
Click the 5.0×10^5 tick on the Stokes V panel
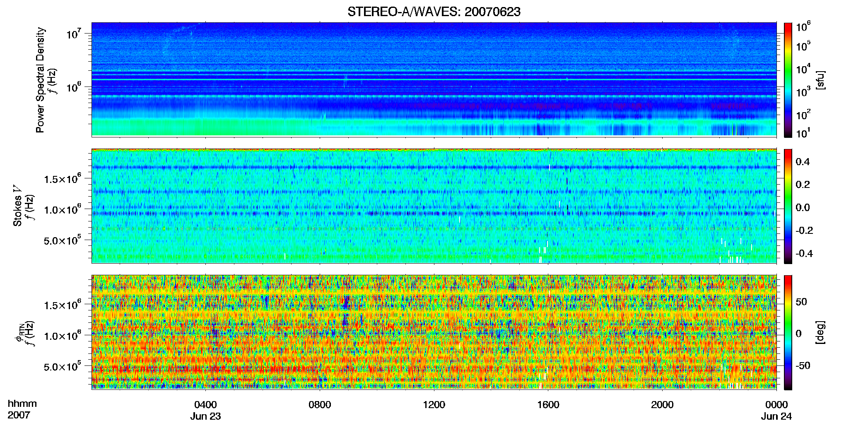pos(63,240)
